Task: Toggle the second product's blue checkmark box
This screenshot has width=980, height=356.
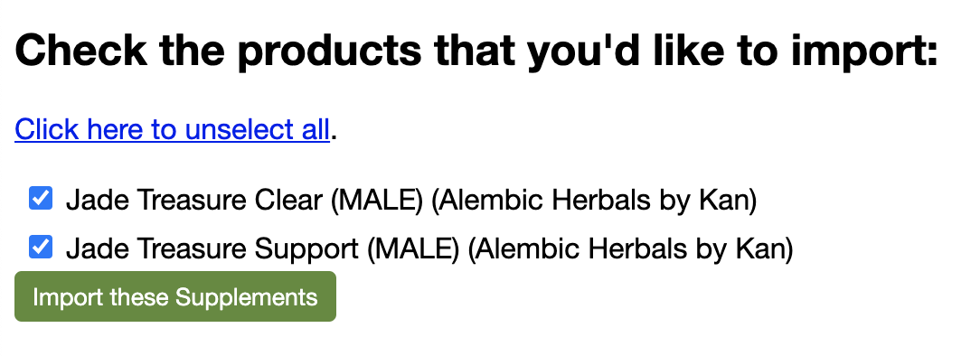Action: [x=41, y=248]
